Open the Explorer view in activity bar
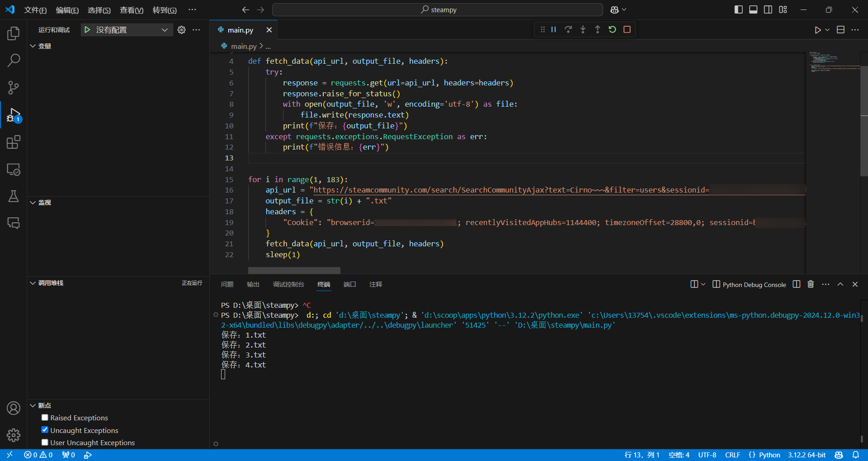The image size is (868, 461). [x=14, y=33]
